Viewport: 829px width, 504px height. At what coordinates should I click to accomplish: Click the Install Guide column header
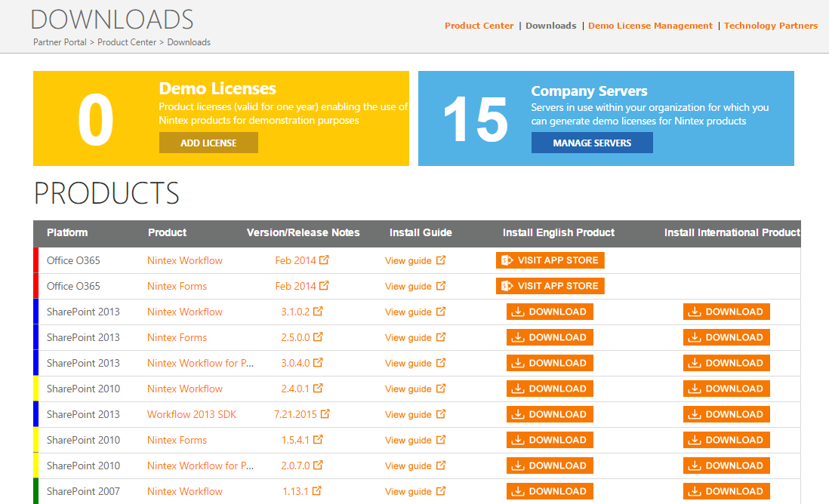pyautogui.click(x=421, y=232)
